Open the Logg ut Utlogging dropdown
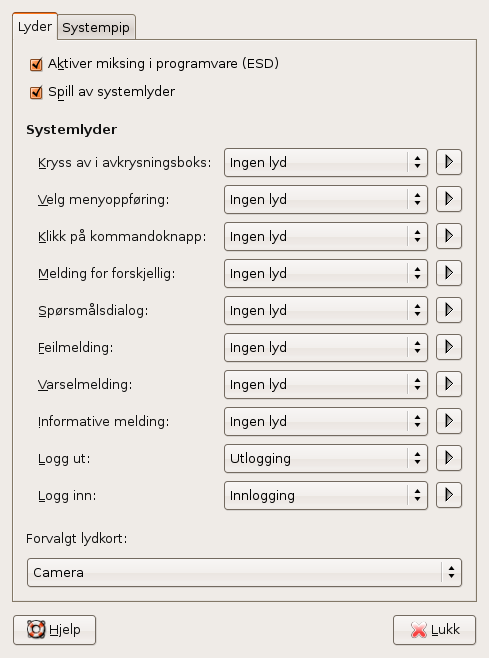This screenshot has height=658, width=489. (326, 458)
